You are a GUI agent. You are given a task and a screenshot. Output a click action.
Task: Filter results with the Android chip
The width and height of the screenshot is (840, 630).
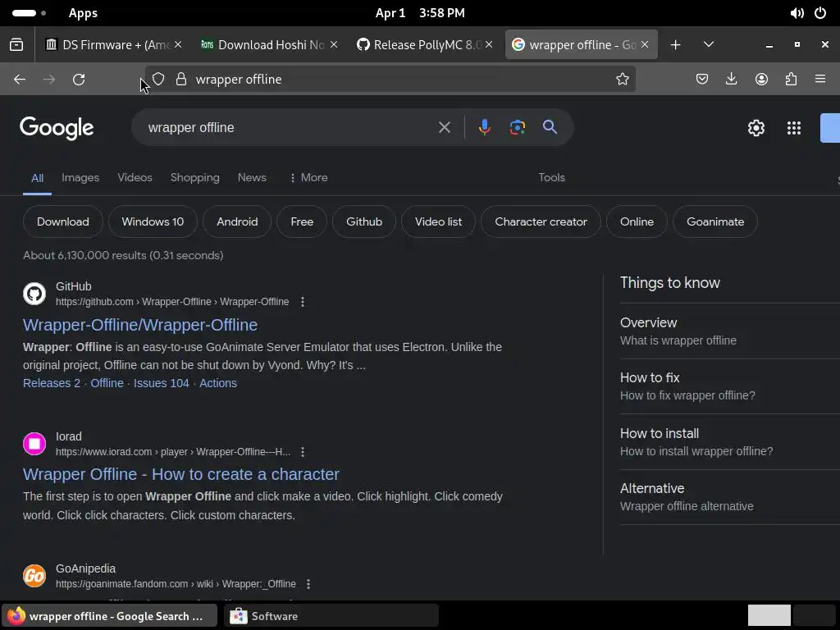pyautogui.click(x=237, y=221)
